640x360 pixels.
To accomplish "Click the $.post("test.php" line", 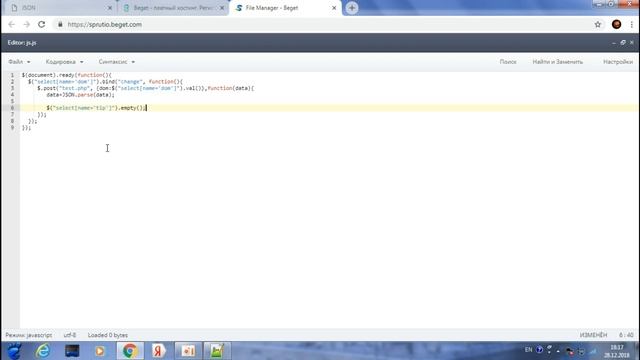I will [145, 88].
